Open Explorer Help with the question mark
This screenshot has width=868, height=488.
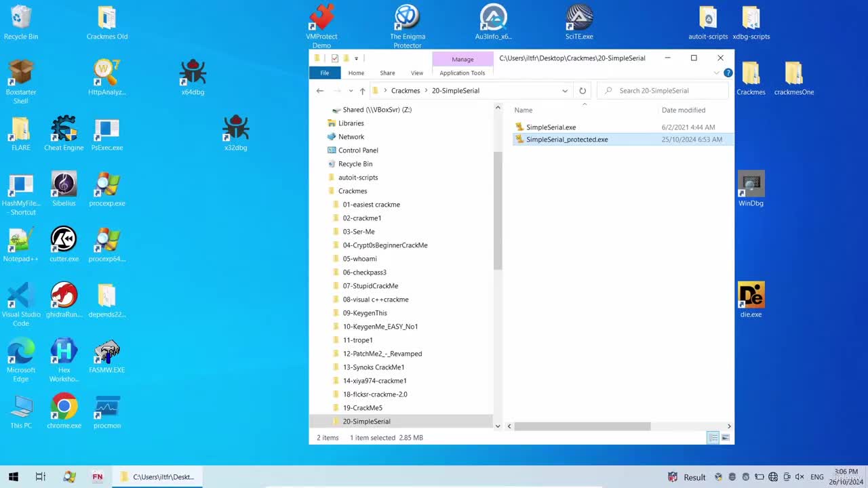(728, 73)
